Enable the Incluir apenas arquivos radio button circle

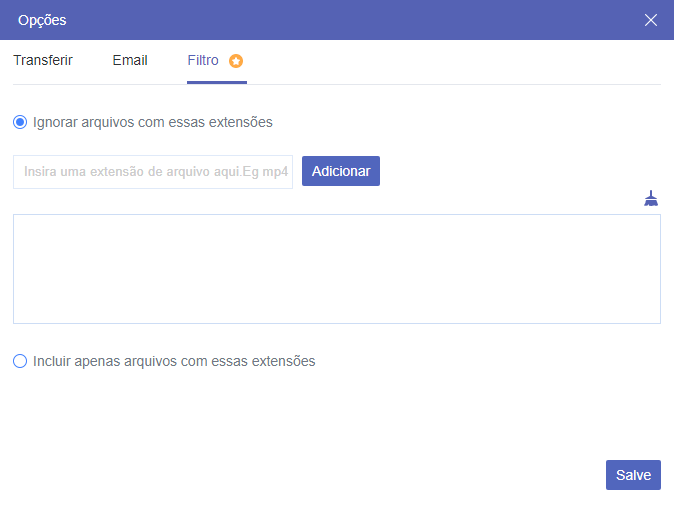pos(20,361)
